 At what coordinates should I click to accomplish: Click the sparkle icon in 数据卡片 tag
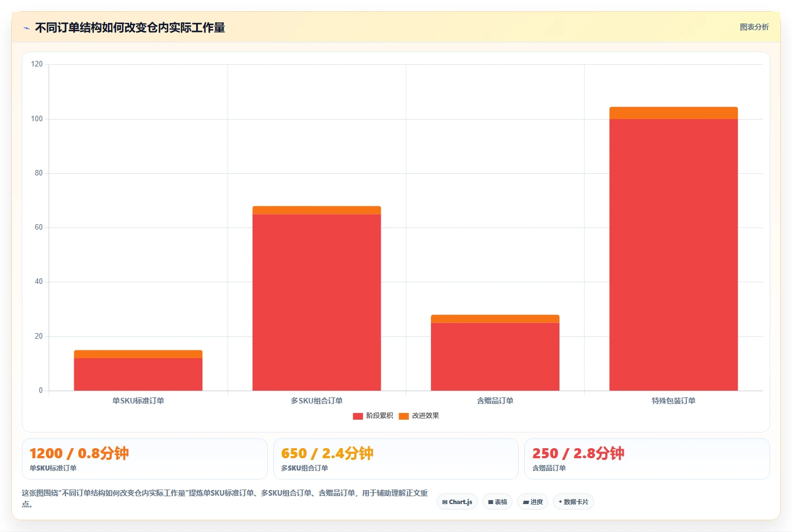[561, 502]
